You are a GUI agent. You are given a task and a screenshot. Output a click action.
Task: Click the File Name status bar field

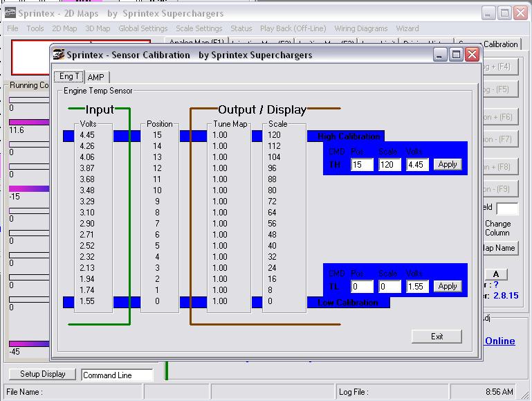73,392
